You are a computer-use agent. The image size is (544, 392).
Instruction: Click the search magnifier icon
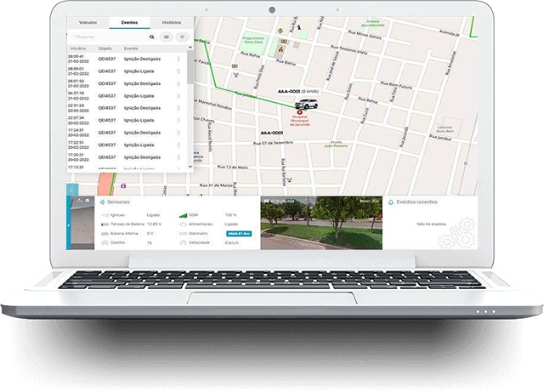152,37
